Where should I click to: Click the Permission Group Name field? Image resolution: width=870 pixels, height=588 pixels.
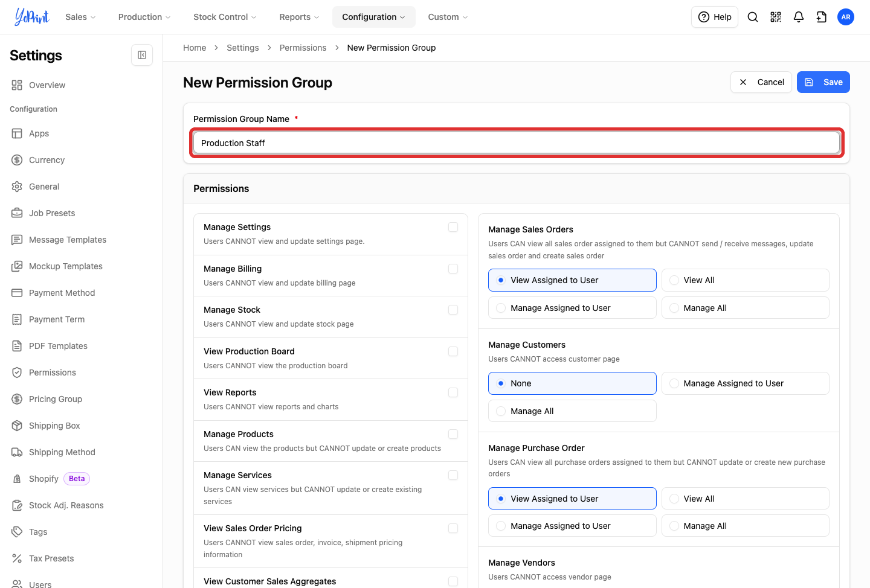point(517,143)
